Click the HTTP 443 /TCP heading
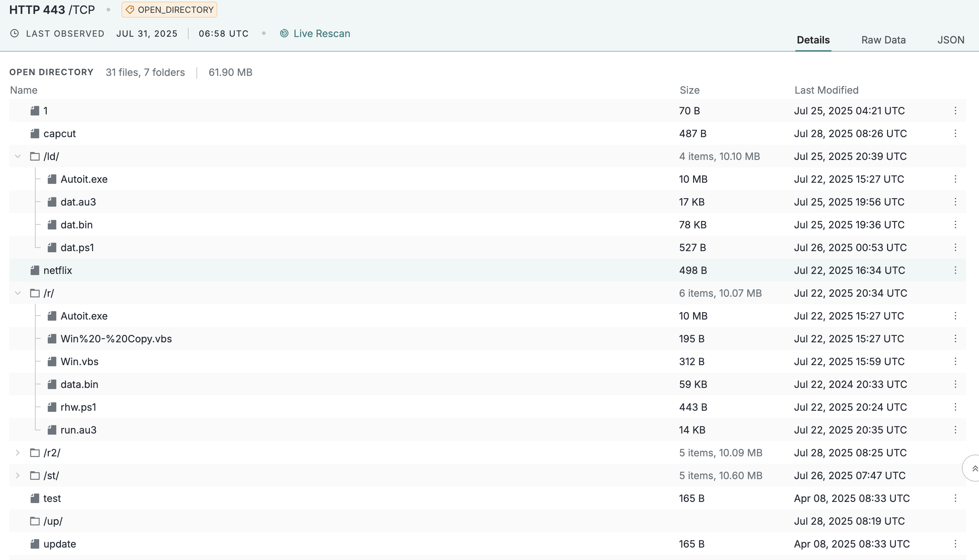The height and width of the screenshot is (560, 979). [x=52, y=10]
